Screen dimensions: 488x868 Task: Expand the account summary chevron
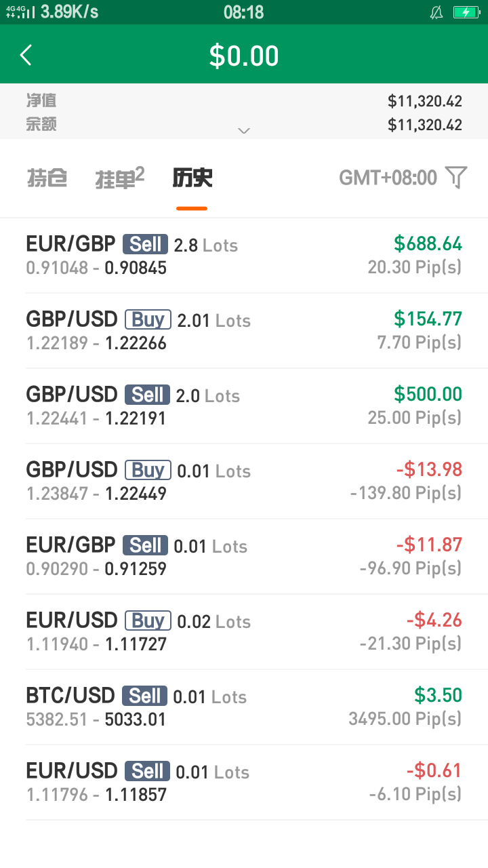point(244,131)
